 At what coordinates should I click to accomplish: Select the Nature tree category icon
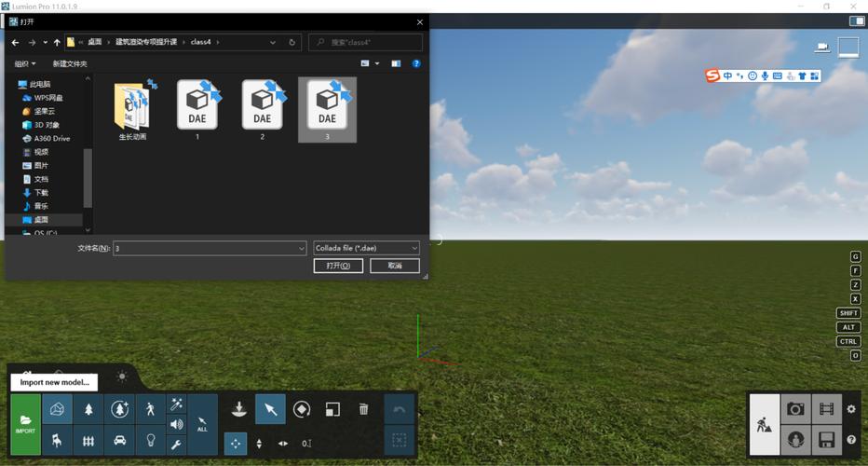pyautogui.click(x=88, y=409)
